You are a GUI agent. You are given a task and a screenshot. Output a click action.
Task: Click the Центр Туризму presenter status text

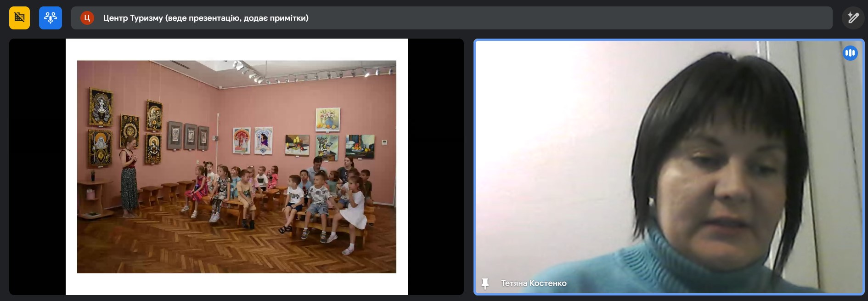pyautogui.click(x=206, y=18)
